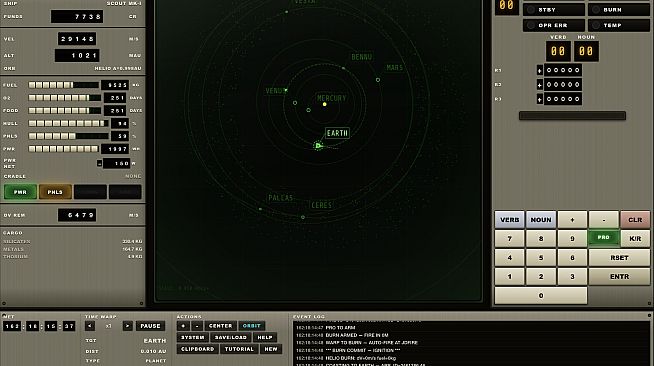Toggle the green PWR system button
The image size is (654, 366).
pyautogui.click(x=20, y=192)
